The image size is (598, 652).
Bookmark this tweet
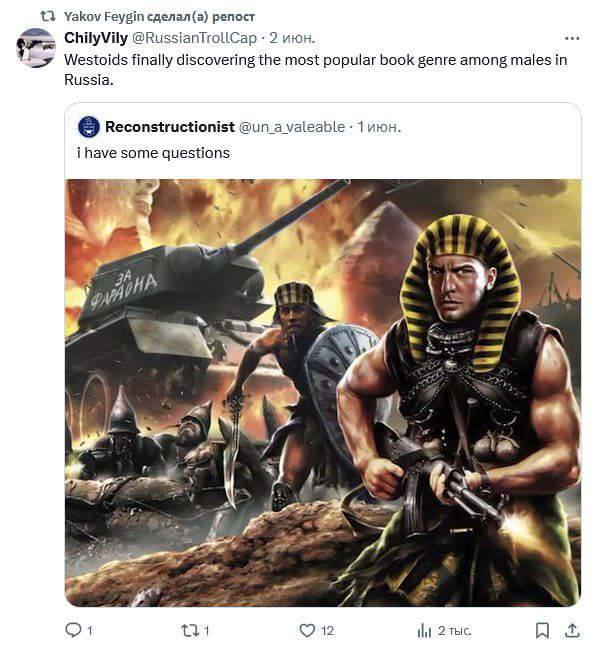pyautogui.click(x=542, y=630)
